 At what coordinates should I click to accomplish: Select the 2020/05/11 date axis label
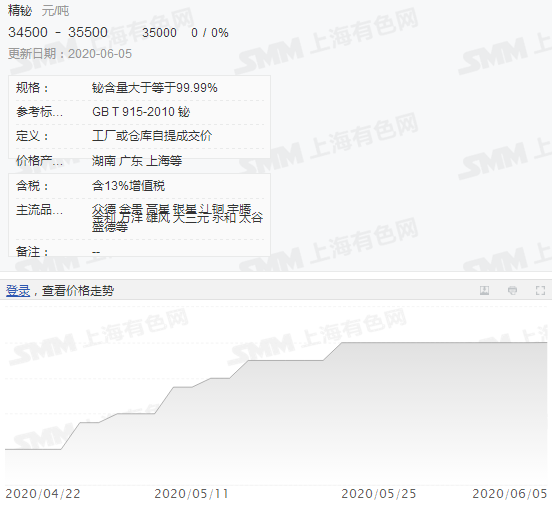pyautogui.click(x=192, y=494)
